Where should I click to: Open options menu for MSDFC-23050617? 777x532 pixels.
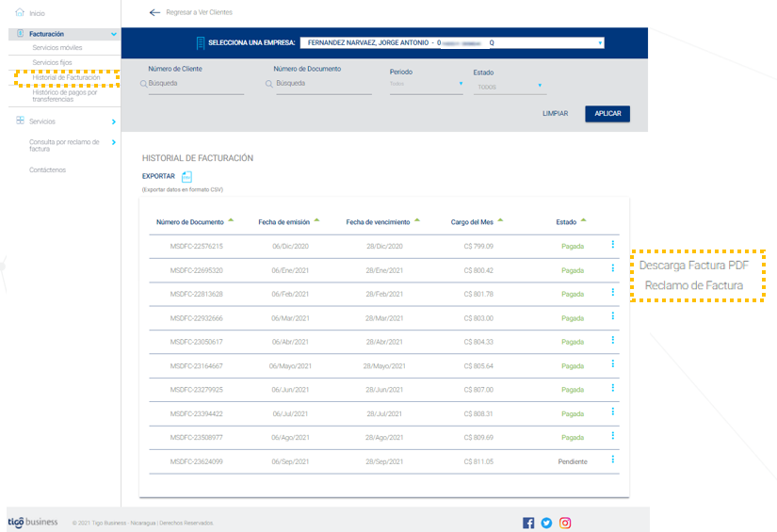coord(613,340)
